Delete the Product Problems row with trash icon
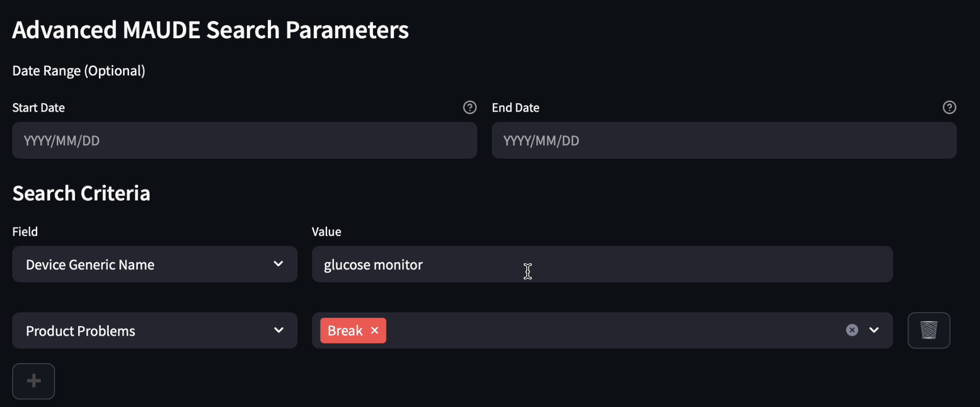980x407 pixels. pyautogui.click(x=929, y=330)
